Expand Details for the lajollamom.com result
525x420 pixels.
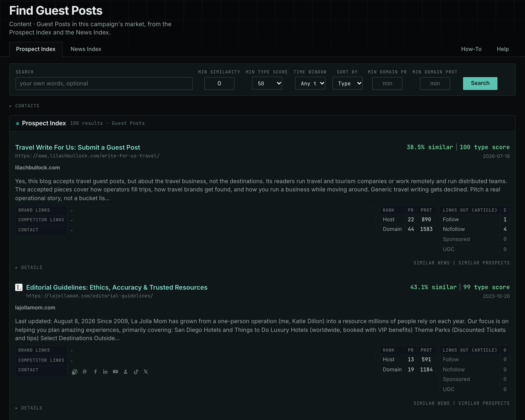point(29,408)
